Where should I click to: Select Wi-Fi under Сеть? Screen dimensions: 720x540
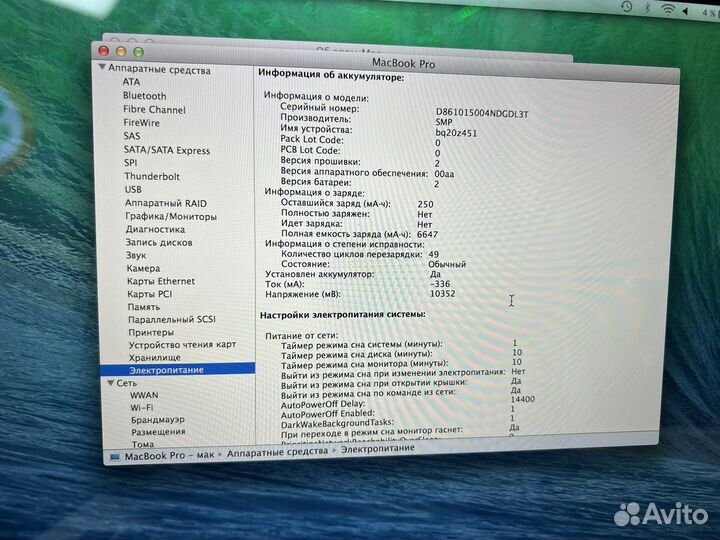pos(142,407)
